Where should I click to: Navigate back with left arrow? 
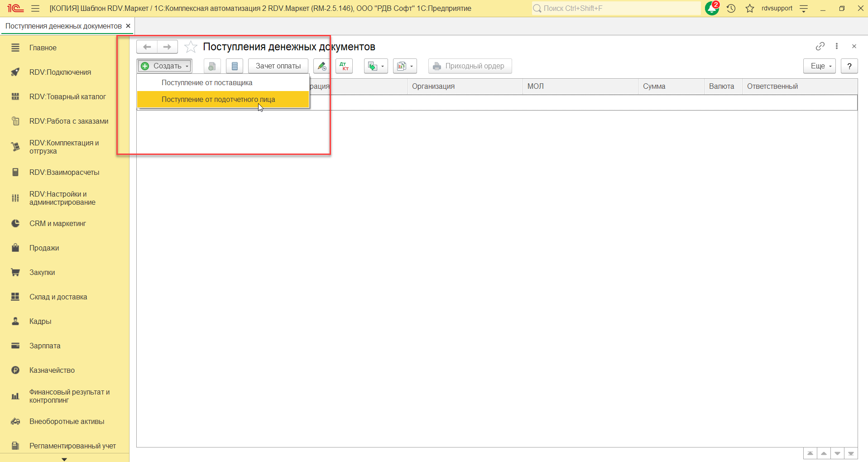(147, 47)
